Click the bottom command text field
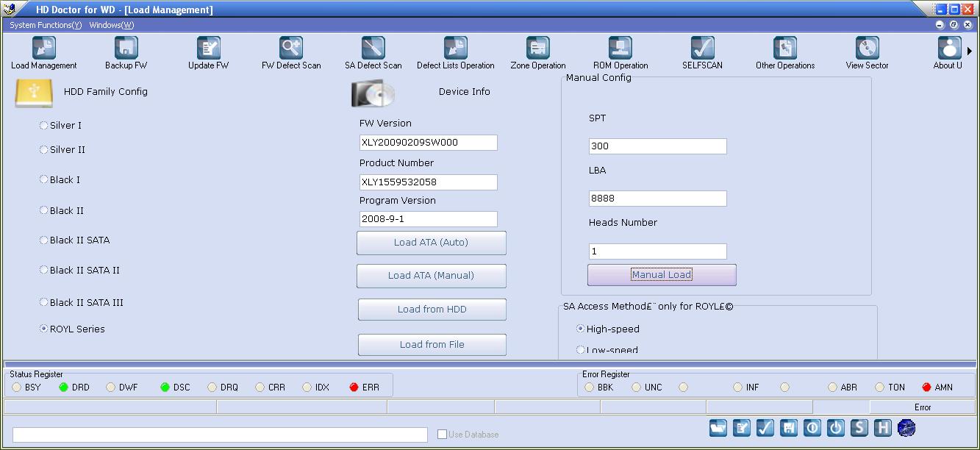 click(x=220, y=435)
